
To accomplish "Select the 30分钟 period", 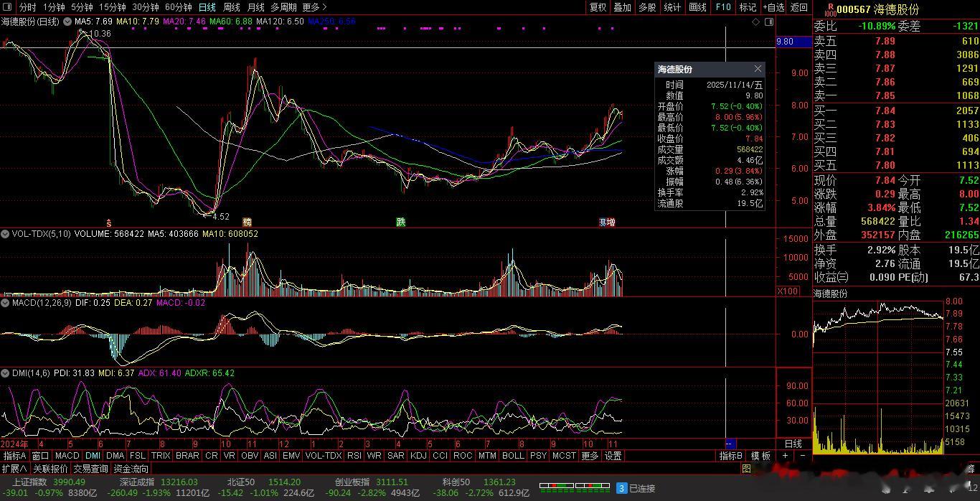I will pyautogui.click(x=146, y=7).
